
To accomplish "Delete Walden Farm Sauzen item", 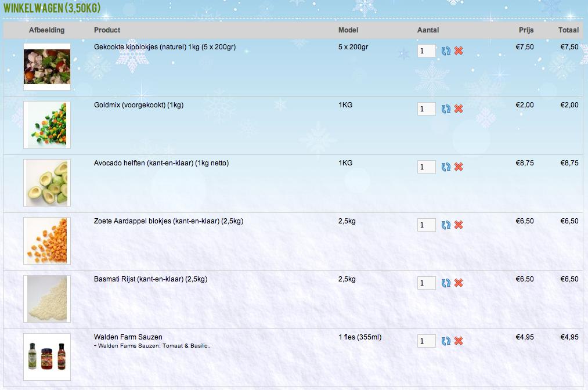I will click(x=459, y=341).
